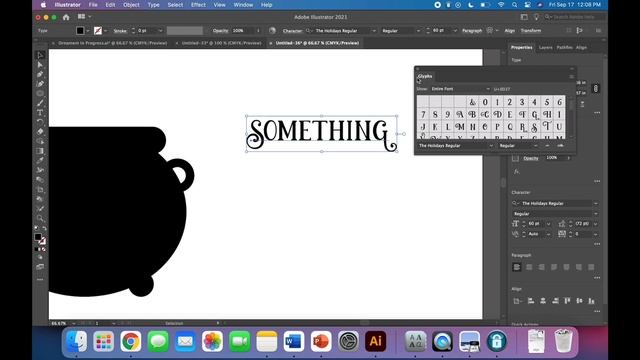This screenshot has width=640, height=360.
Task: Toggle constrain width and height proportions
Action: (596, 88)
